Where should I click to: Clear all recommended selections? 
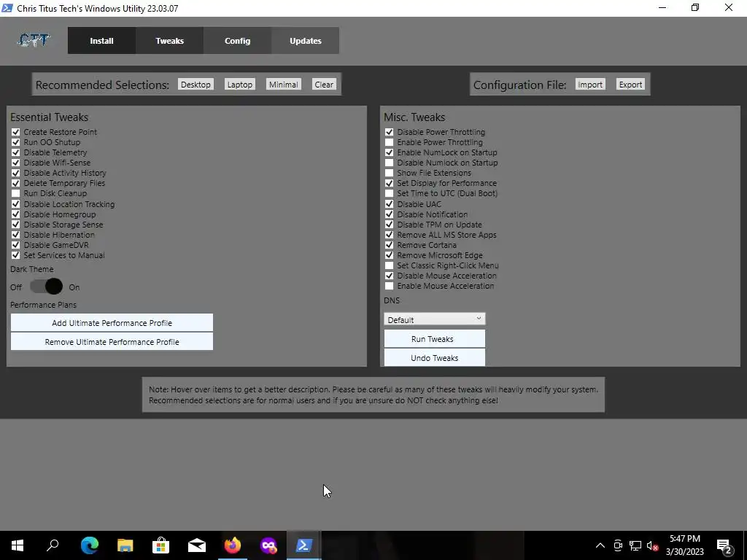point(324,85)
